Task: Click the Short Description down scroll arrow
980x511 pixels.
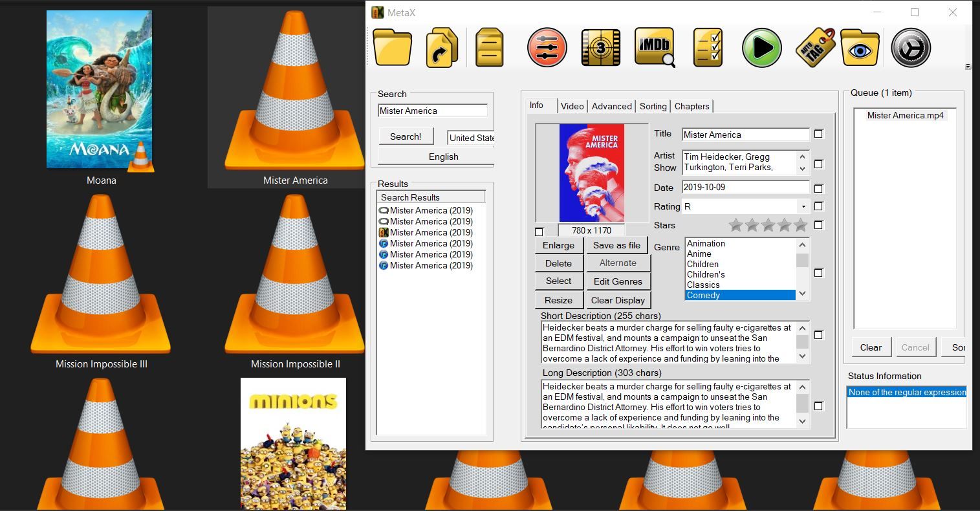Action: (803, 356)
